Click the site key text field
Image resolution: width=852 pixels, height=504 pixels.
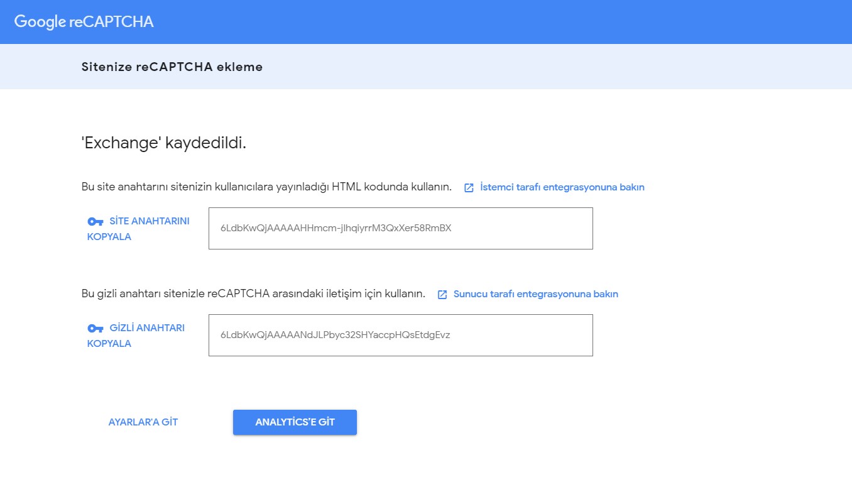[x=401, y=228]
